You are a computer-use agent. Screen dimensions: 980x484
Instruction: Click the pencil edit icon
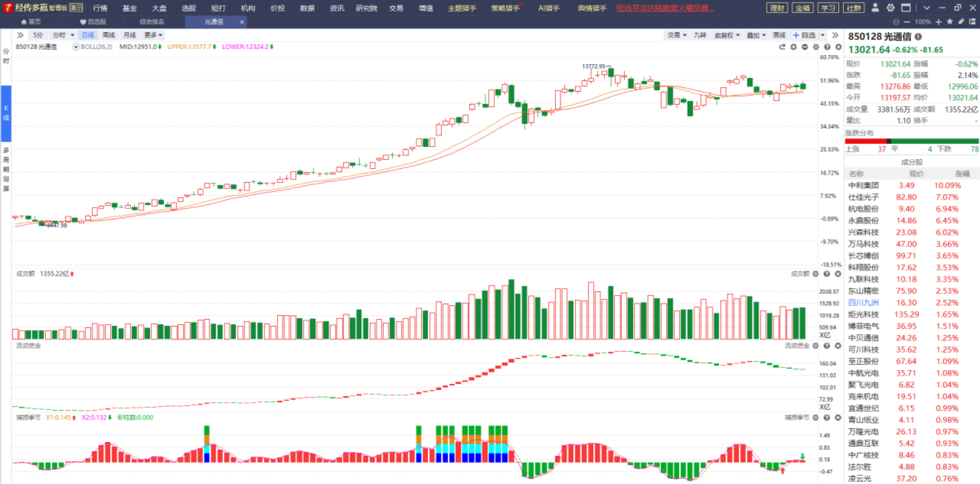pos(961,22)
